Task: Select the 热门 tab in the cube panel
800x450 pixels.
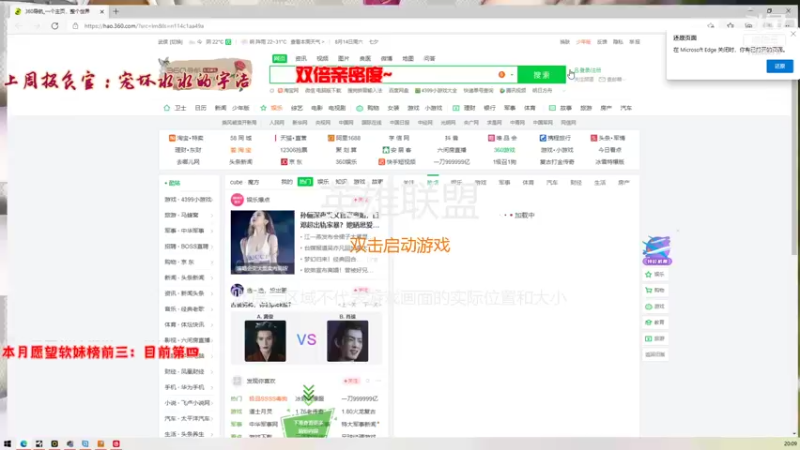Action: click(305, 182)
